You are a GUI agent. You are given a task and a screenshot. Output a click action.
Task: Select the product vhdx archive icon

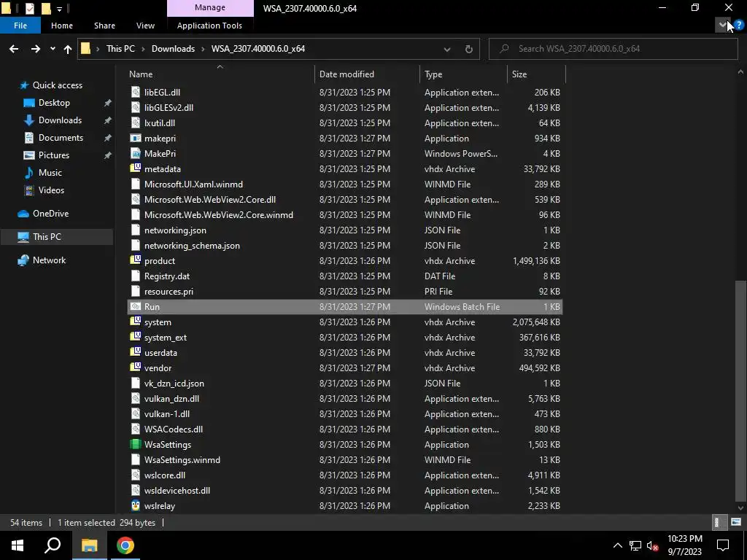click(136, 260)
